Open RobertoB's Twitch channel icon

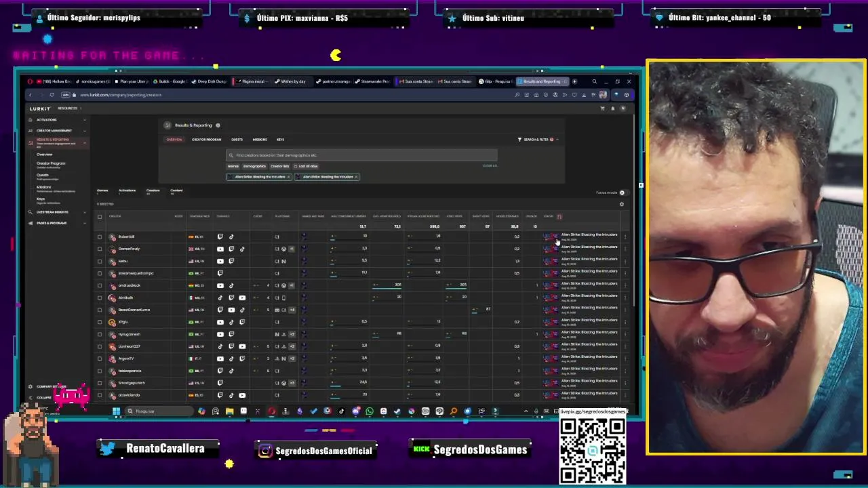click(x=220, y=237)
